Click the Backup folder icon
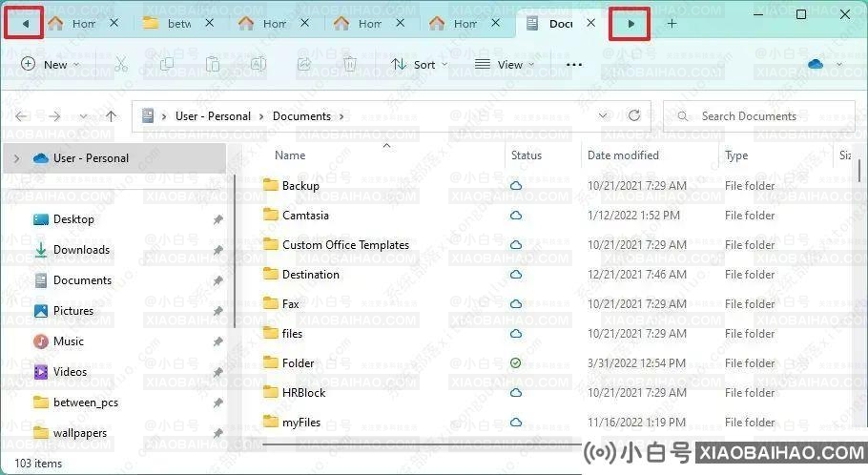Screen dimensions: 868x475 pyautogui.click(x=271, y=185)
